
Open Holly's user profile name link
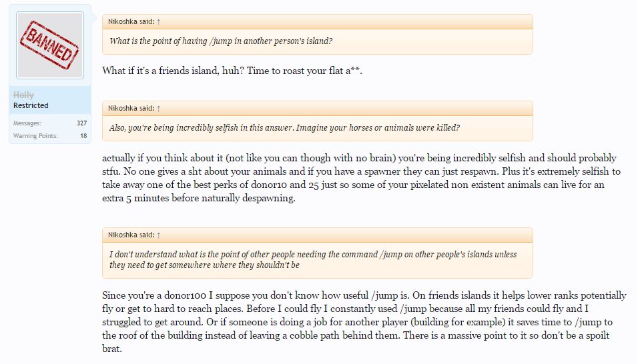point(23,95)
